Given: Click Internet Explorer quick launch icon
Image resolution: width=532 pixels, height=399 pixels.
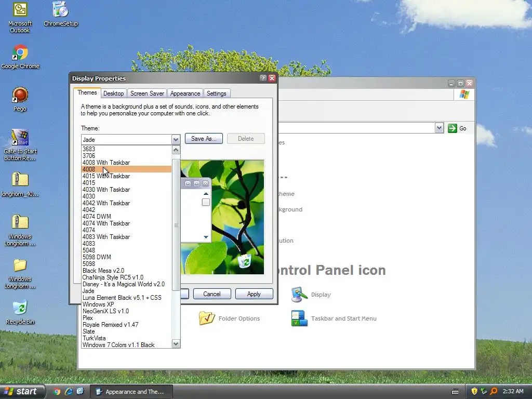Looking at the screenshot, I should pos(69,392).
